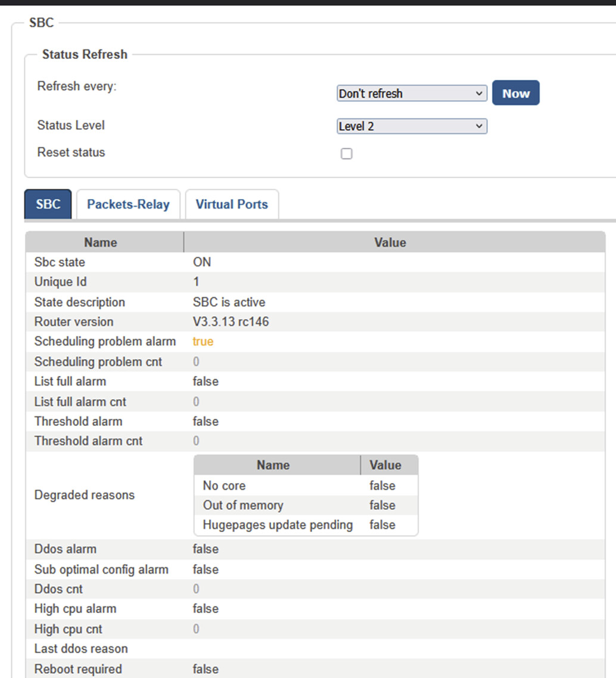
Task: Click the Name header in Degraded reasons table
Action: tap(273, 465)
